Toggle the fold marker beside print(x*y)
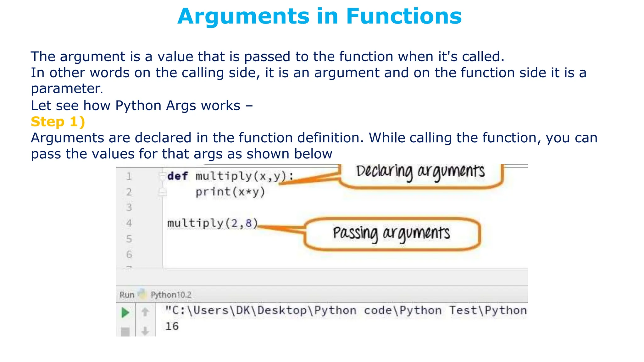 point(162,192)
